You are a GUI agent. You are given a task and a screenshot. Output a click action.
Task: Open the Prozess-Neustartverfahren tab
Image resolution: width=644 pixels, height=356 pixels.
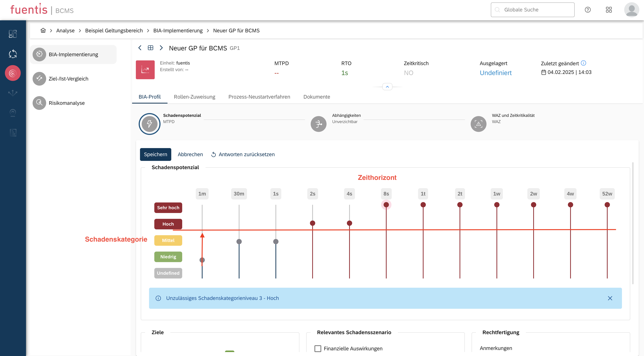[259, 97]
